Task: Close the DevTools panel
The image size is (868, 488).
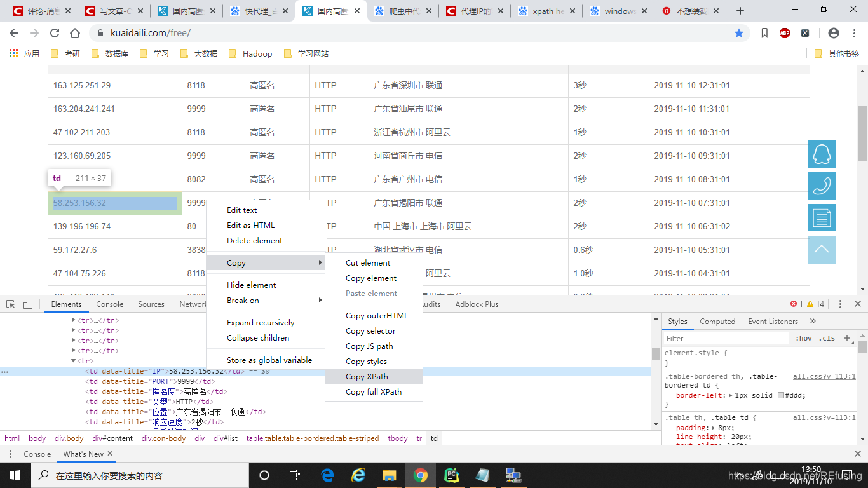Action: click(858, 304)
